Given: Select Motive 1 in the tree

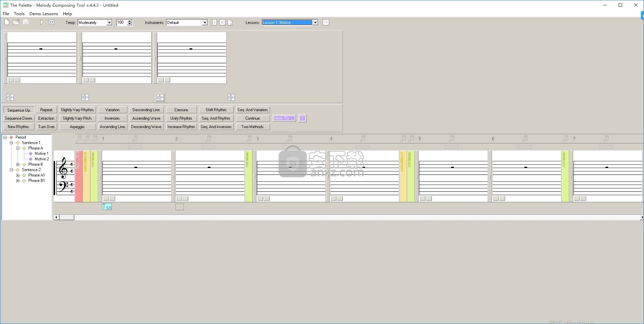Looking at the screenshot, I should (x=41, y=154).
